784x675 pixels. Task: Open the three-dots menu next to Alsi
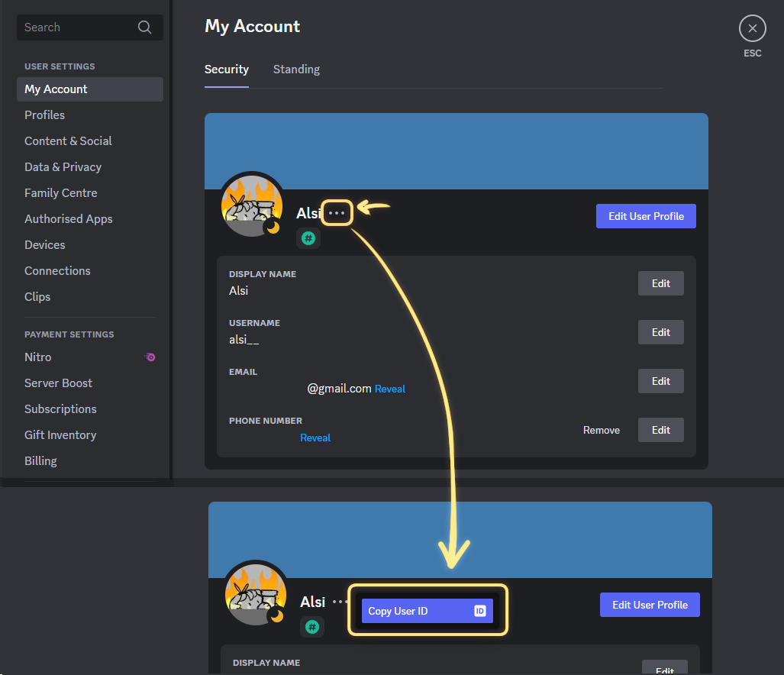click(337, 213)
